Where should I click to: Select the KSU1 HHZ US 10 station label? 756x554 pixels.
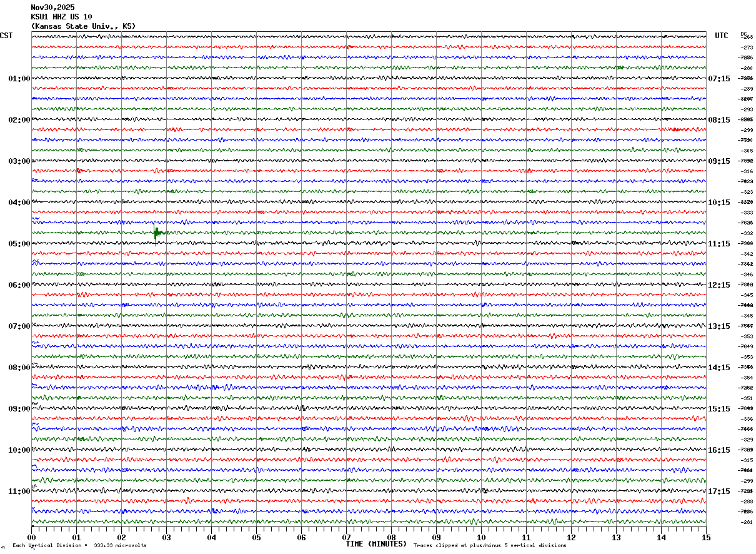click(61, 17)
